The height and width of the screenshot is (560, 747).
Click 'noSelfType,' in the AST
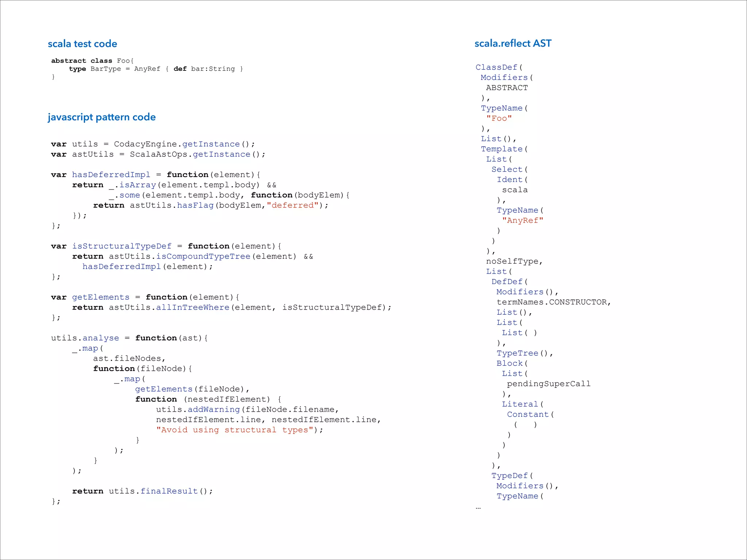pyautogui.click(x=514, y=261)
